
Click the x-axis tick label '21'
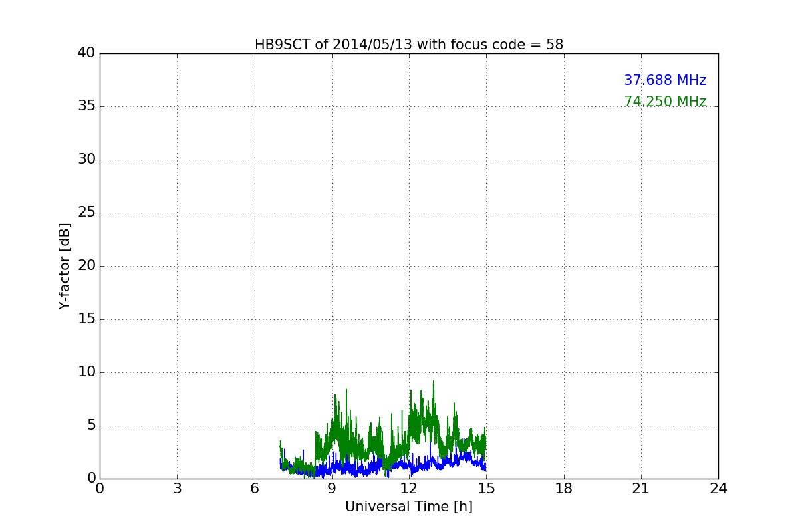click(x=641, y=489)
